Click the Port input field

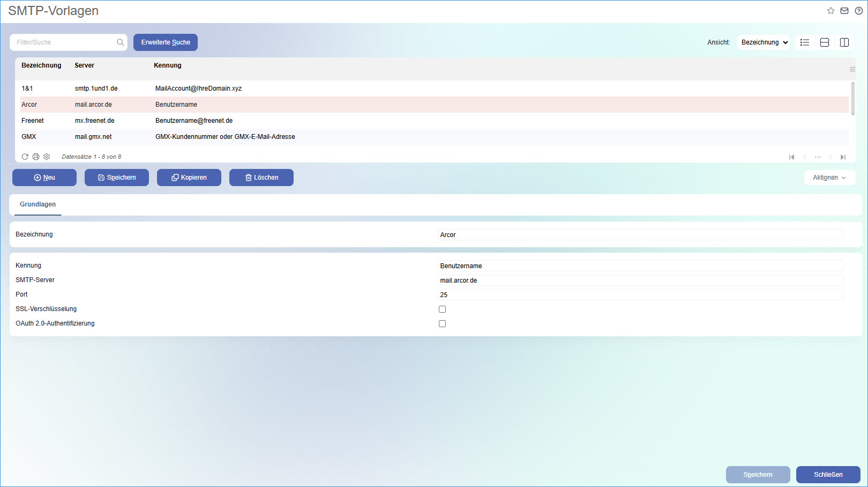[641, 295]
